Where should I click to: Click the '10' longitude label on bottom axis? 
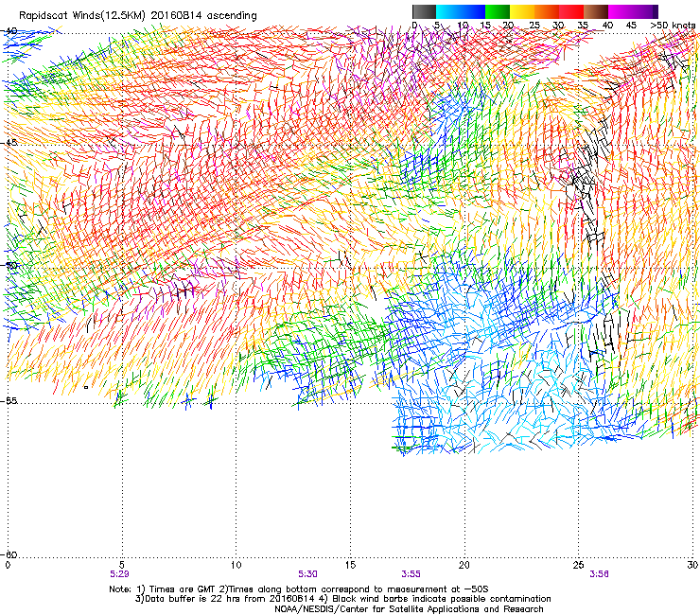coord(236,565)
